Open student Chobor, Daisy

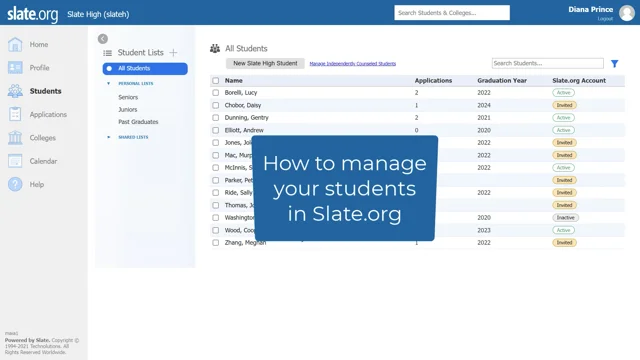pyautogui.click(x=242, y=105)
